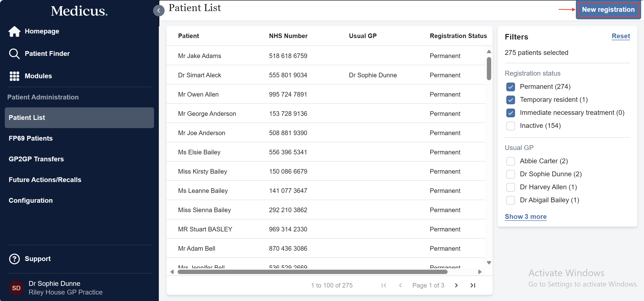Select Configuration in Patient Administration
Viewport: 644px width, 301px height.
click(31, 200)
